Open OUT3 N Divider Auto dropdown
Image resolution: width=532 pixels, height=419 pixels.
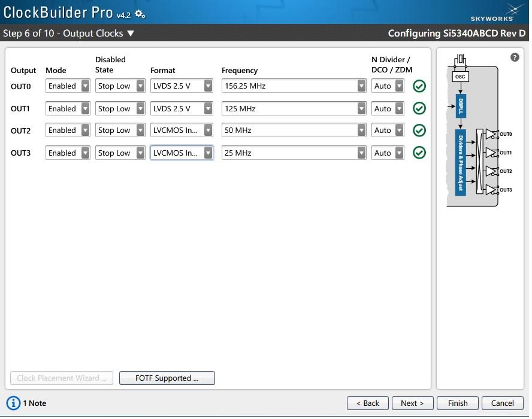388,153
